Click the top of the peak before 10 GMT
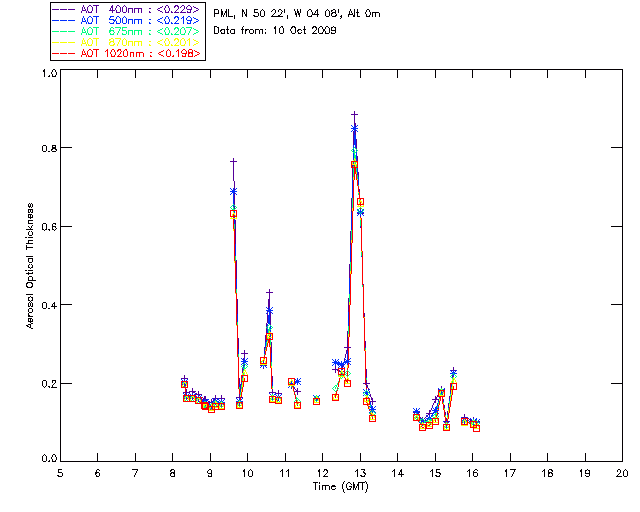 pyautogui.click(x=233, y=161)
